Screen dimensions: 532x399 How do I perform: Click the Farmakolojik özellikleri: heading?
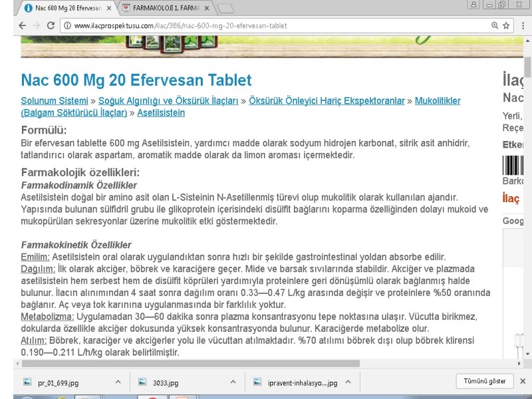80,172
